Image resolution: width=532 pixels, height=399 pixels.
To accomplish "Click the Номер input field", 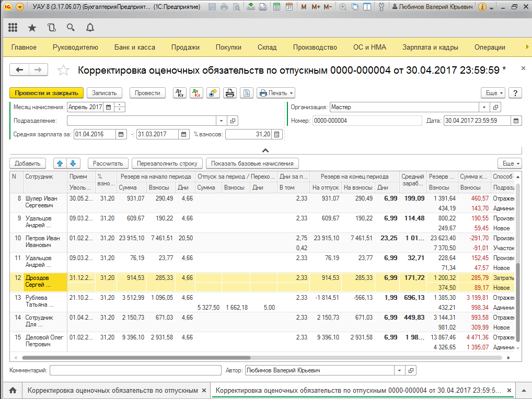I will pyautogui.click(x=367, y=121).
